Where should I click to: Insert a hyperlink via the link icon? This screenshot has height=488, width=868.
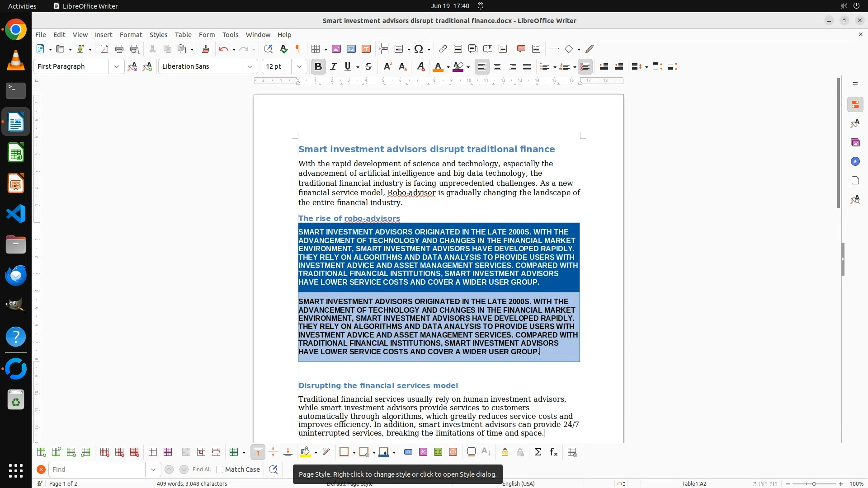coord(443,49)
